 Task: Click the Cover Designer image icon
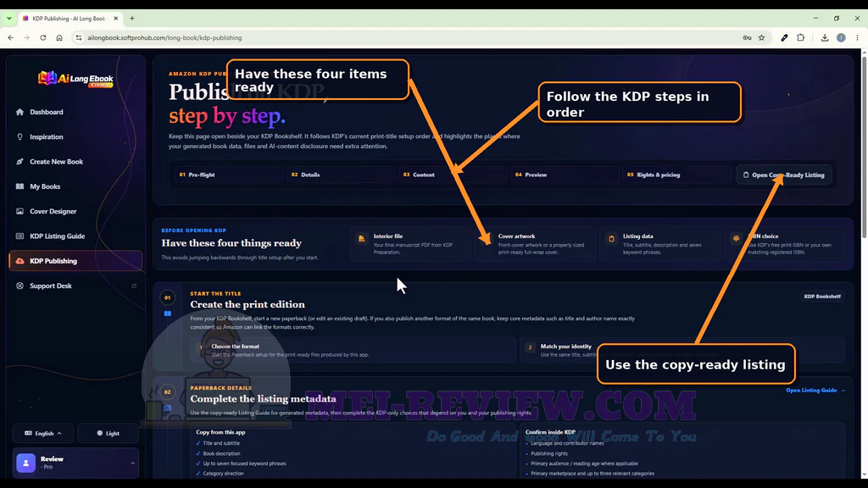20,211
